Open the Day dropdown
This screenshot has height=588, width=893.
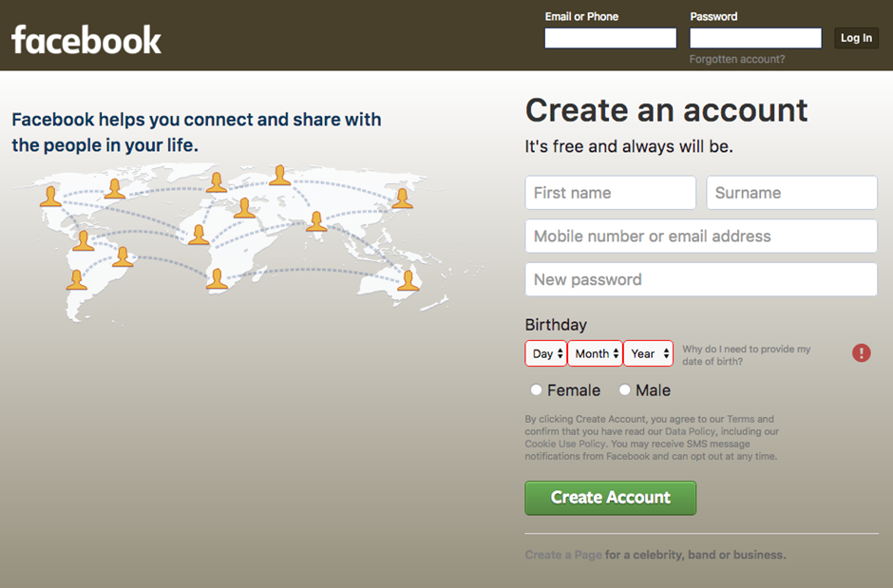[x=546, y=353]
